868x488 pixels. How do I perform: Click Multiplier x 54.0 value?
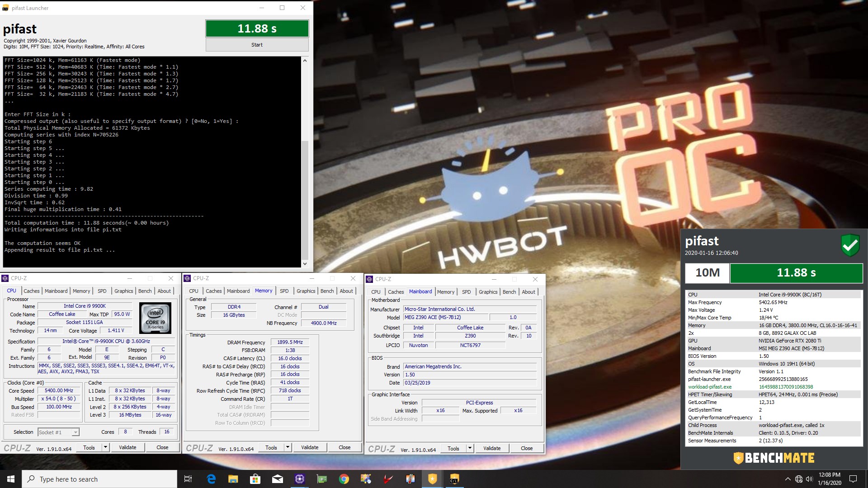click(59, 399)
